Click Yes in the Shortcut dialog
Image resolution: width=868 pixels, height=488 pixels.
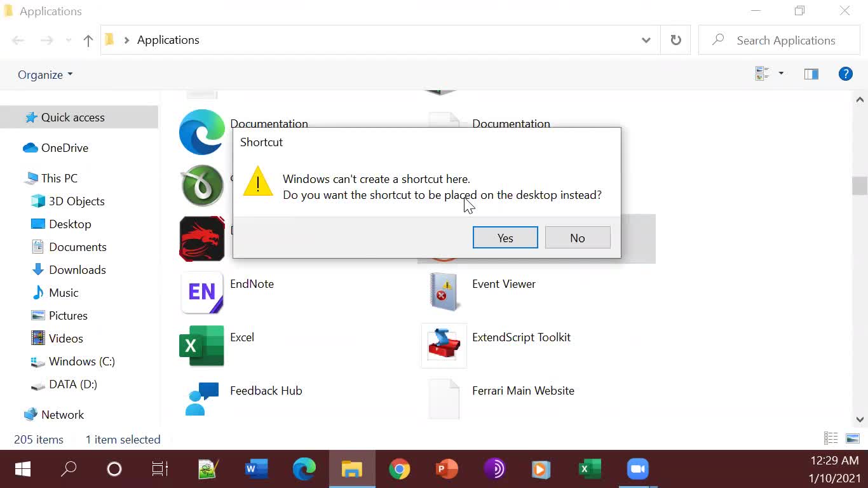[x=505, y=238]
